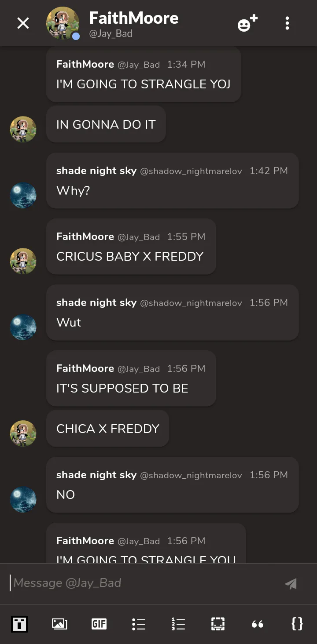Screen dimensions: 317x644
Task: Open the three-dot more options menu
Action: click(287, 23)
